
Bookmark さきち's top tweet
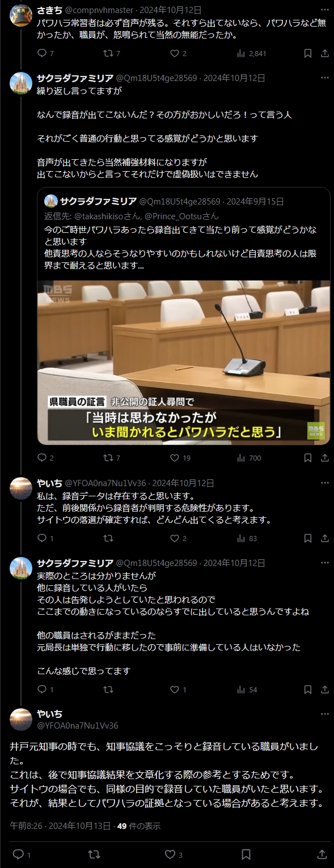(x=308, y=53)
